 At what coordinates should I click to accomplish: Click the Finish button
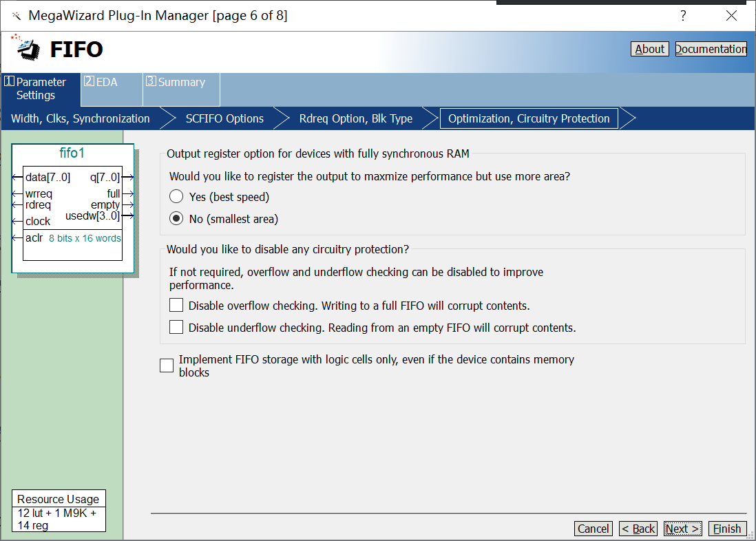pos(728,529)
